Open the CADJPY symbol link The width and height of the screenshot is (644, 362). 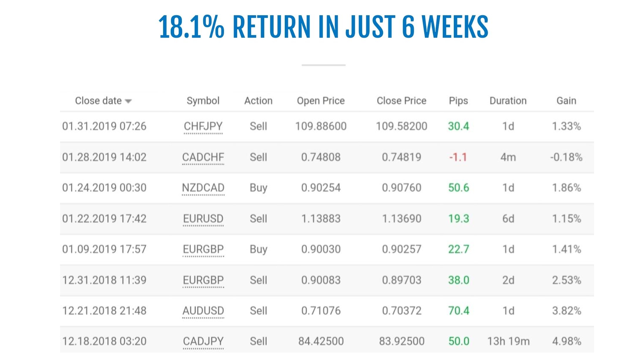tap(203, 341)
